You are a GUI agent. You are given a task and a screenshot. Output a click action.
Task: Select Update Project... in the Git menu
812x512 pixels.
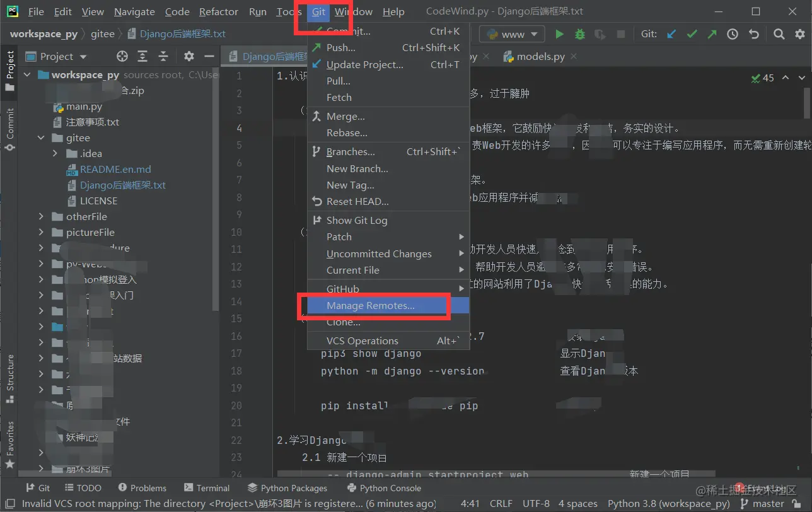point(388,64)
